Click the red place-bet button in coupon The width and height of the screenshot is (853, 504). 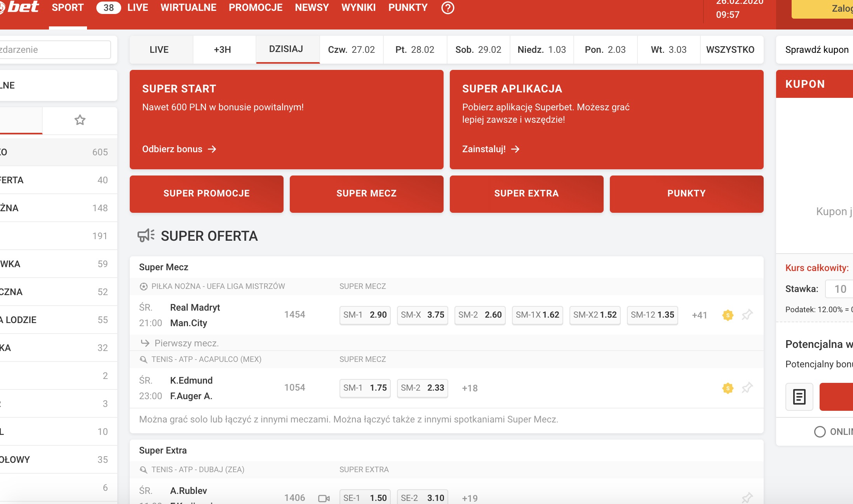836,396
